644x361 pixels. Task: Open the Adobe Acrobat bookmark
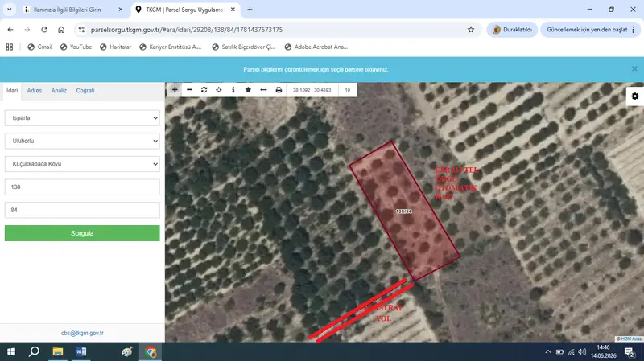pyautogui.click(x=316, y=47)
